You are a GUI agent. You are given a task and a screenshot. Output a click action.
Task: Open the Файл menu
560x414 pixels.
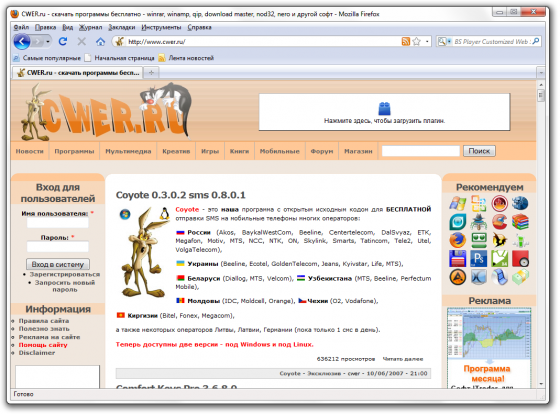21,27
